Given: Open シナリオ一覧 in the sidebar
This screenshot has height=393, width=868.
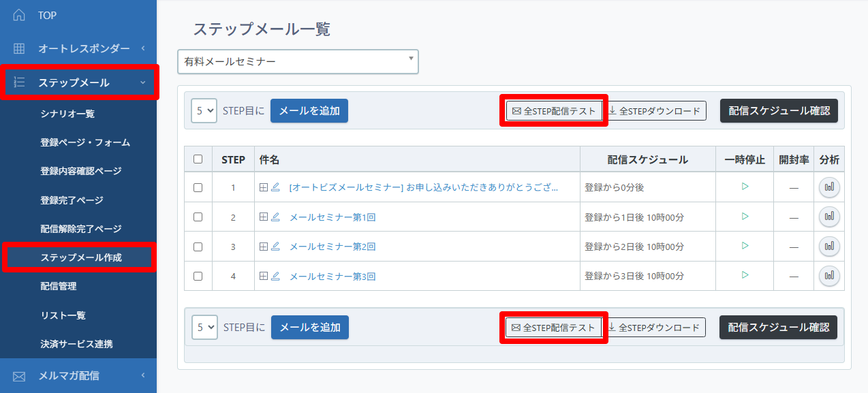Looking at the screenshot, I should 67,114.
